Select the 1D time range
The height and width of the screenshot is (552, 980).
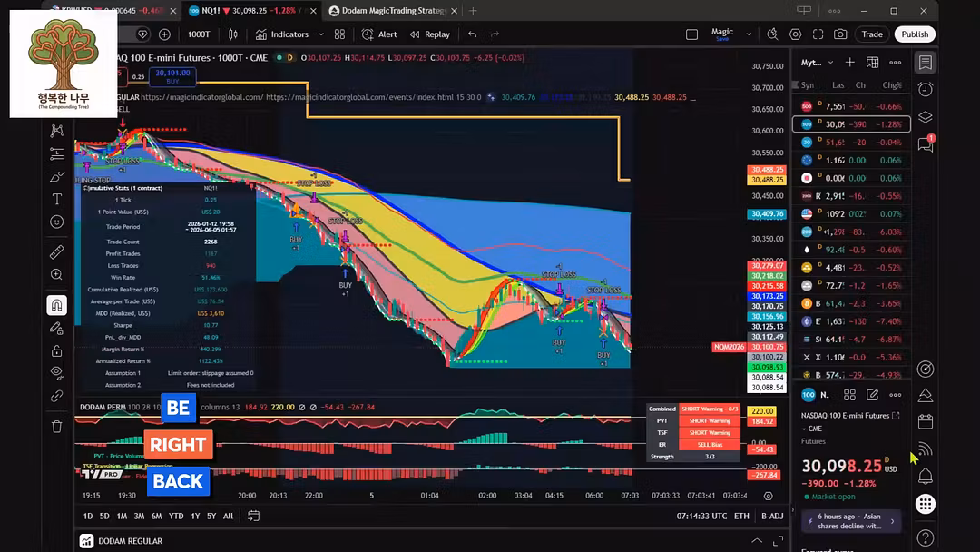coord(88,516)
